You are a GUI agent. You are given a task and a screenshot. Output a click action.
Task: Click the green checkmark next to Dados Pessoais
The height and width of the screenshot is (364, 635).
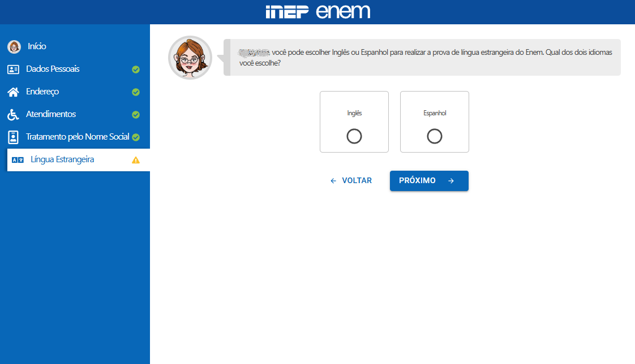(x=135, y=69)
